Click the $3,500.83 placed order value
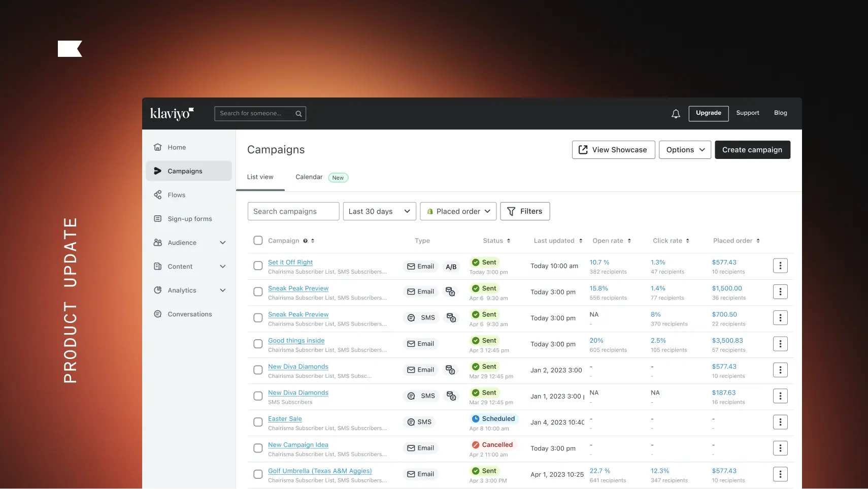This screenshot has width=868, height=489. click(727, 341)
